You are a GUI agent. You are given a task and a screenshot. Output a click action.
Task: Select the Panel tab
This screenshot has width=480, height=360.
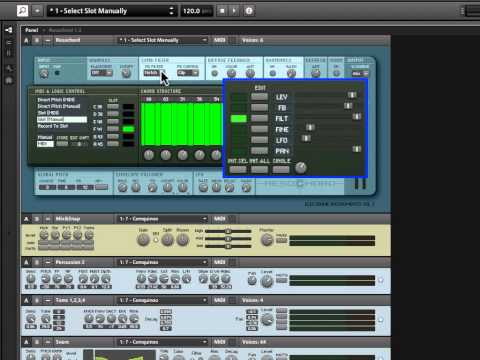(32, 30)
